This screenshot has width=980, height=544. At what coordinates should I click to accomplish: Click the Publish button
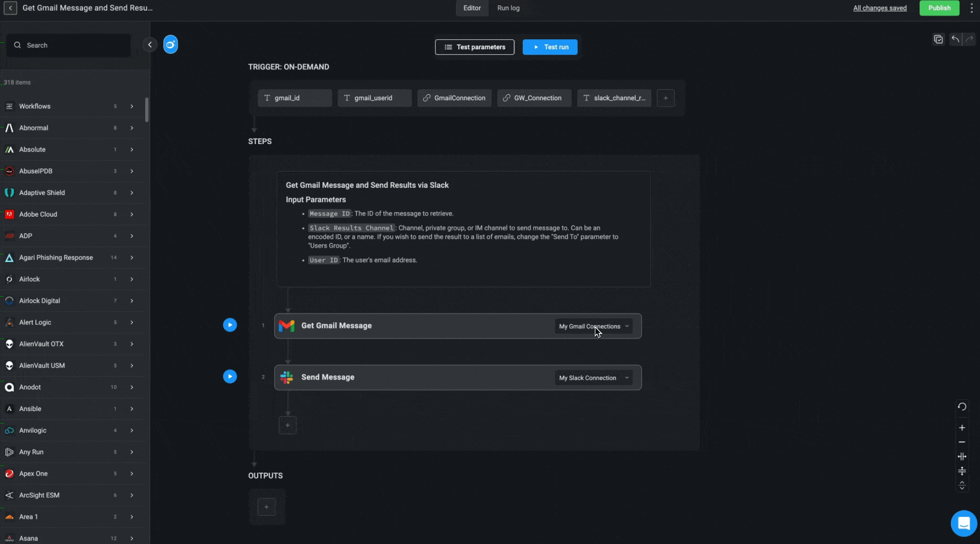click(x=939, y=8)
